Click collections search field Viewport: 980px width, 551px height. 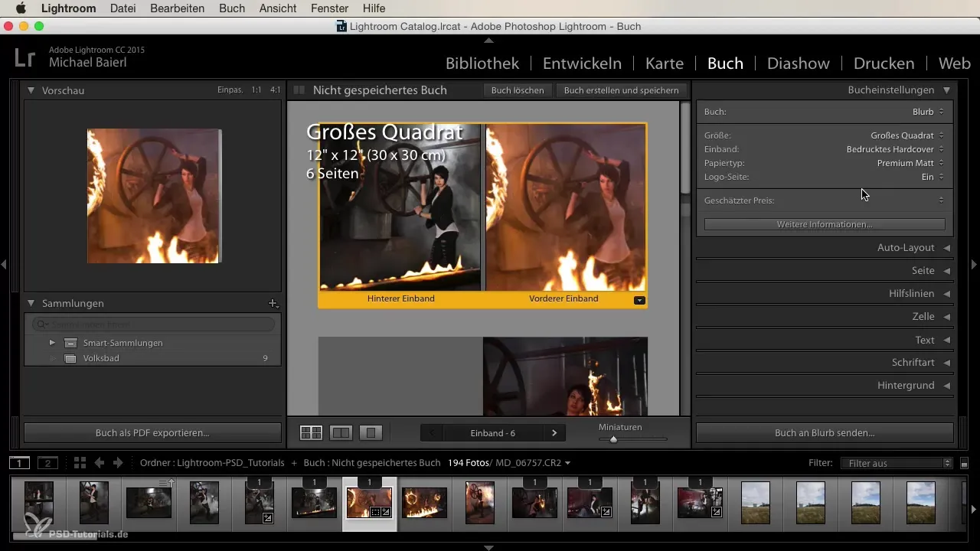[153, 324]
